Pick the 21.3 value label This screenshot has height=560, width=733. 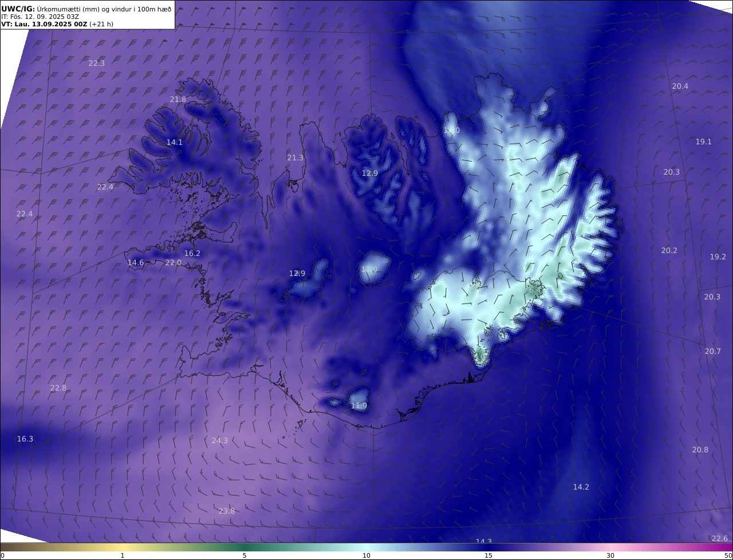[x=295, y=157]
